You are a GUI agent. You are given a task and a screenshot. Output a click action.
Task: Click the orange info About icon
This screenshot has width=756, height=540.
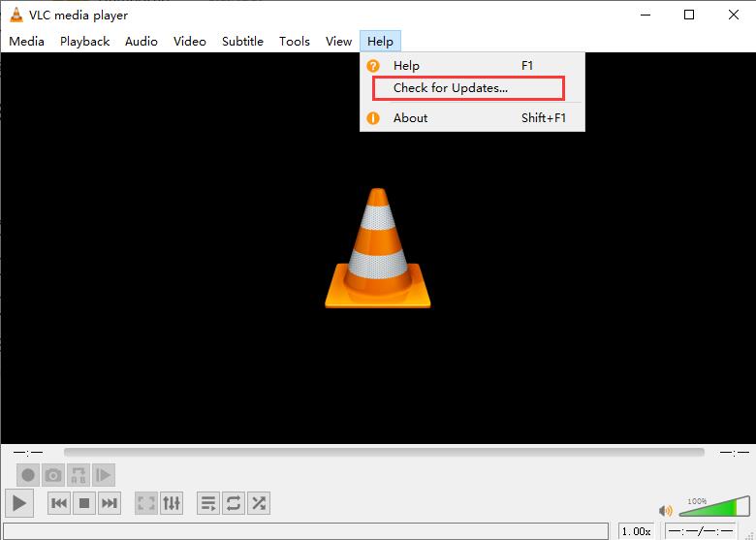373,118
